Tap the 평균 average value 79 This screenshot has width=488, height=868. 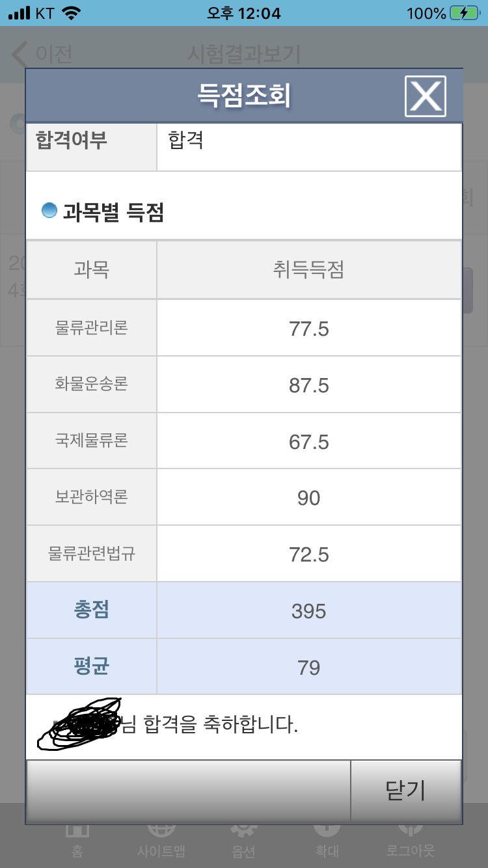click(308, 668)
